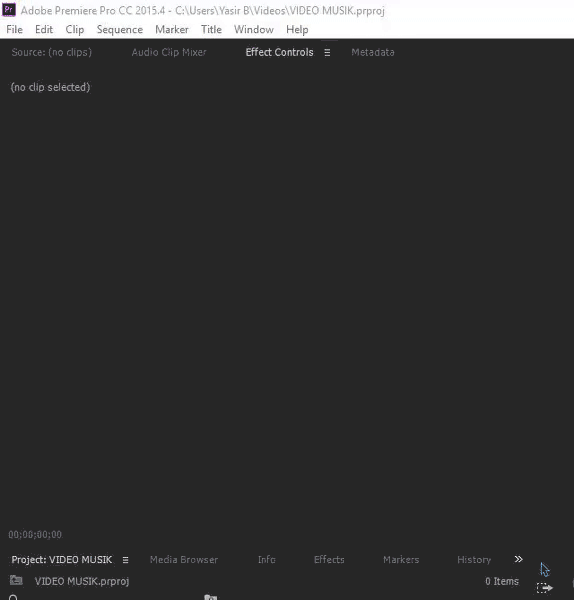Open the Sequence menu

(120, 29)
